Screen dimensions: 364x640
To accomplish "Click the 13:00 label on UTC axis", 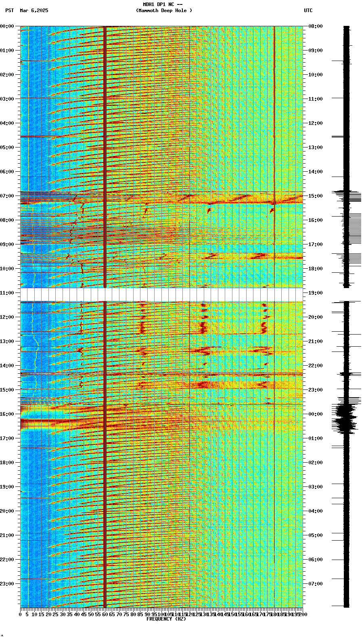I will pos(316,147).
